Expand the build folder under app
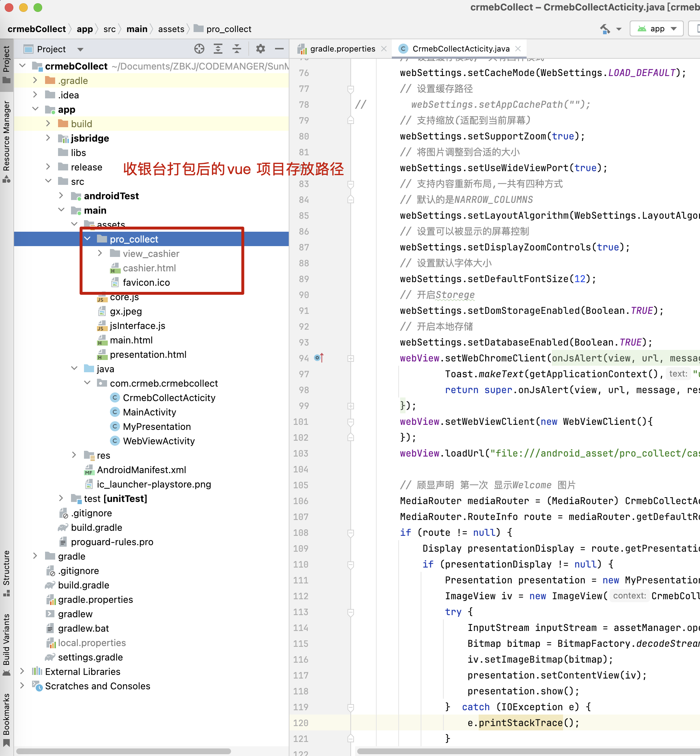Screen dimensions: 700x756 tap(48, 124)
